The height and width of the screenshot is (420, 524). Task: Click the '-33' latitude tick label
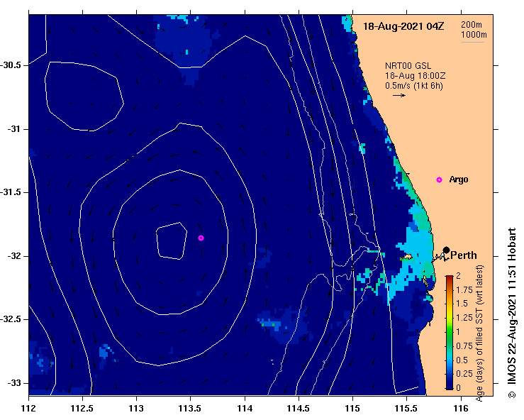click(x=14, y=383)
